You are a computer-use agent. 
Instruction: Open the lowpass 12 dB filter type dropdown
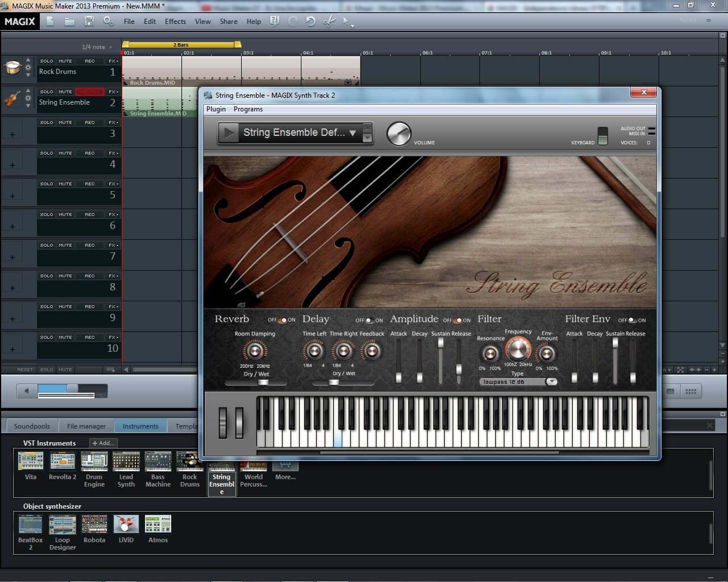[x=551, y=381]
